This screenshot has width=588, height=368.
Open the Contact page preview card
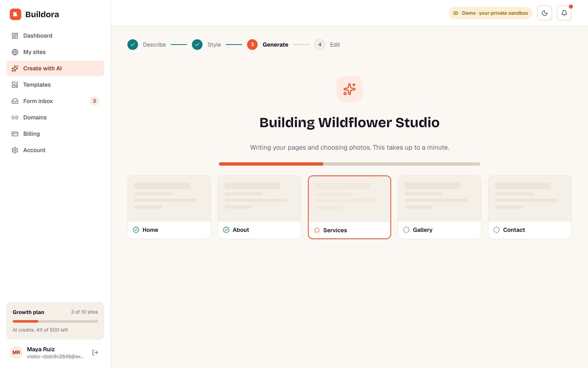pyautogui.click(x=530, y=207)
